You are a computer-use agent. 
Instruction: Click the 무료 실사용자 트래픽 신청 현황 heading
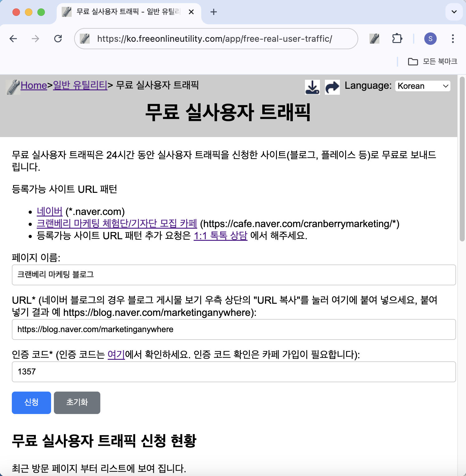click(x=104, y=441)
